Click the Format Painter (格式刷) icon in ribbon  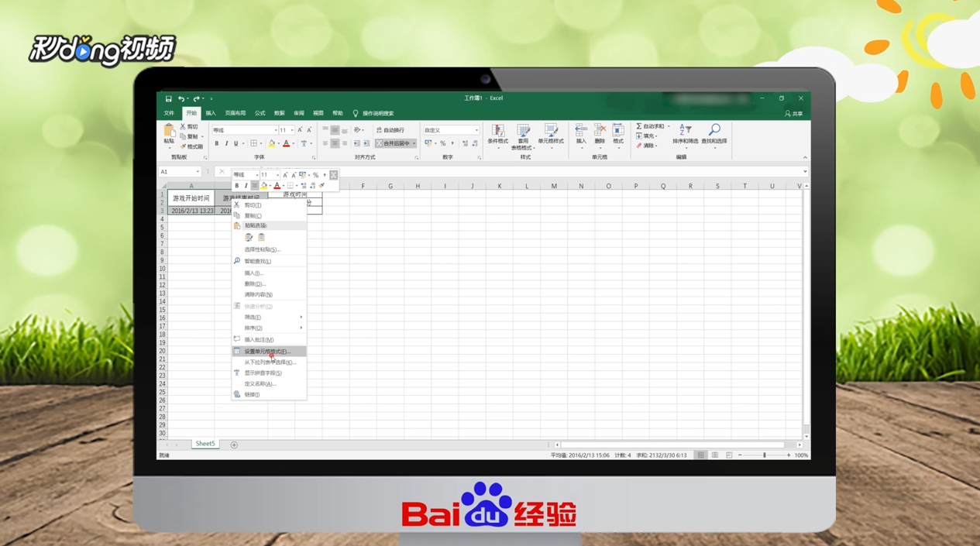pyautogui.click(x=183, y=146)
